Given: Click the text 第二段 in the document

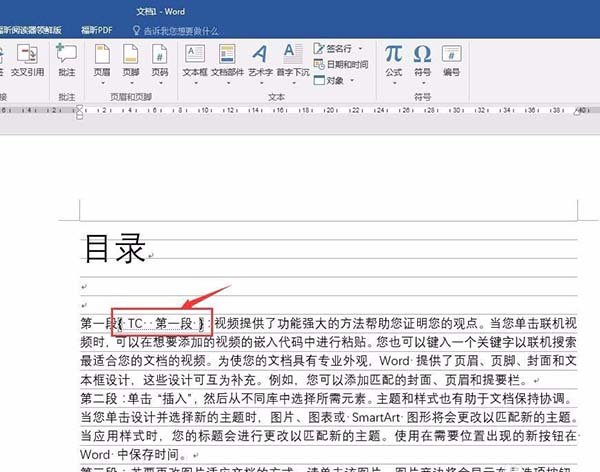Looking at the screenshot, I should 99,399.
